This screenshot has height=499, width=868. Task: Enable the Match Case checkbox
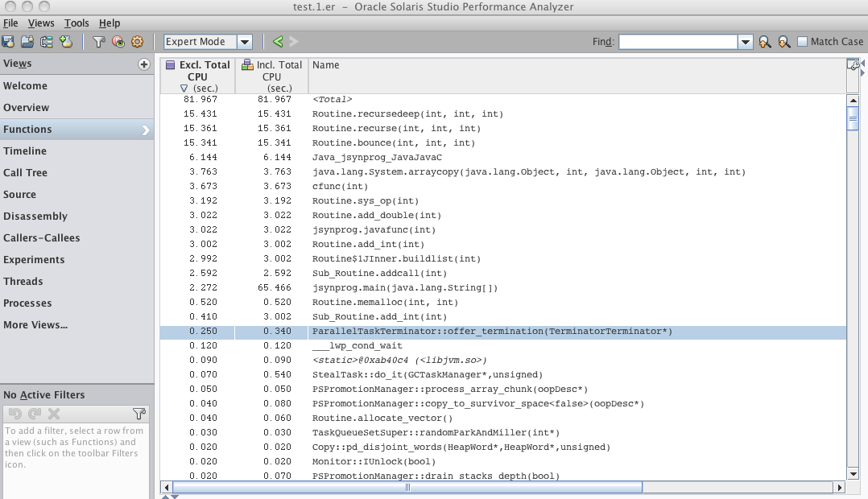[x=802, y=42]
